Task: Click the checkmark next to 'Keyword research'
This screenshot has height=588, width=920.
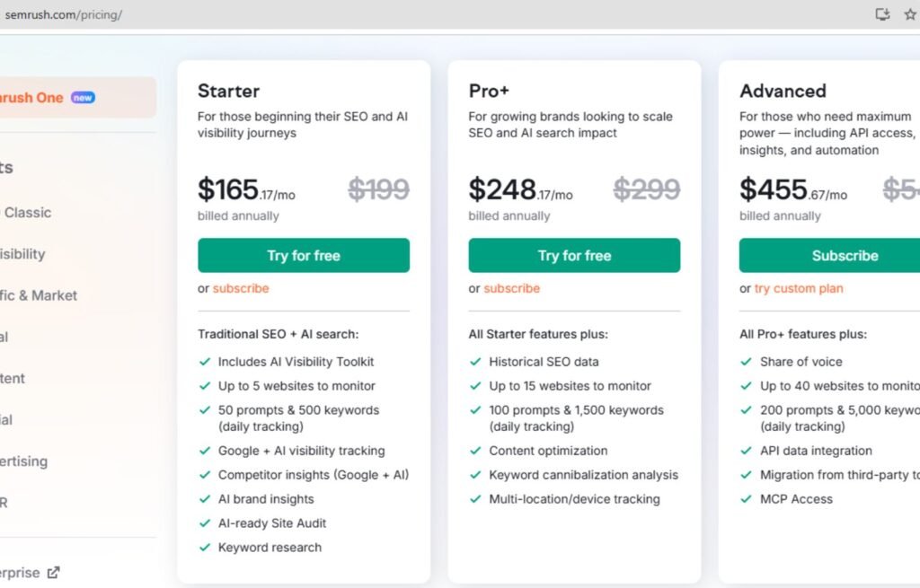Action: 205,547
